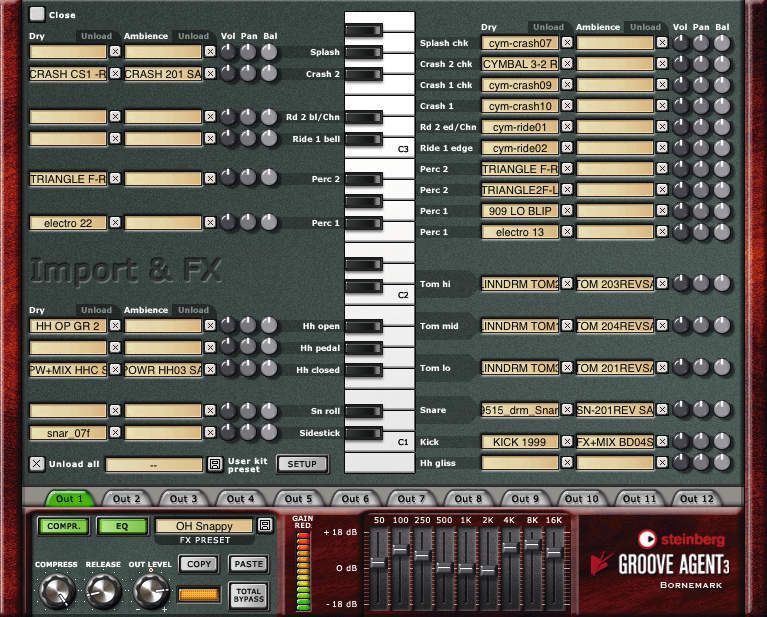Open the cym-crash10 sample slot
The width and height of the screenshot is (767, 617).
tap(519, 106)
